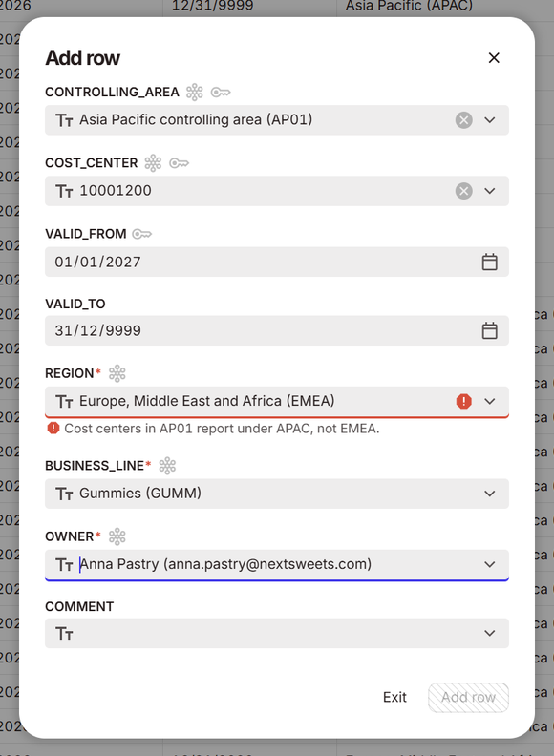Image resolution: width=554 pixels, height=756 pixels.
Task: Clear the CONTROLLING_AREA field value
Action: tap(464, 120)
